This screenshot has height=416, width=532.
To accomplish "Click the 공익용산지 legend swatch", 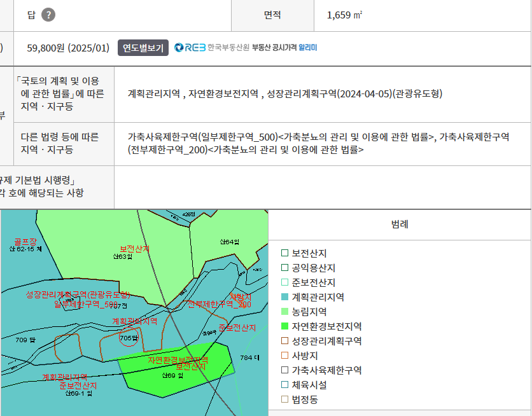I will click(x=284, y=268).
